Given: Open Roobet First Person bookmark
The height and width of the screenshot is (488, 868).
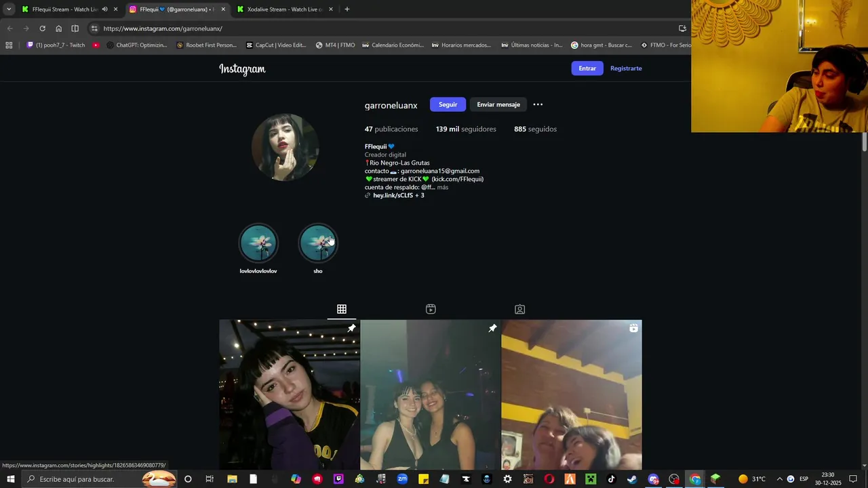Looking at the screenshot, I should [x=206, y=45].
